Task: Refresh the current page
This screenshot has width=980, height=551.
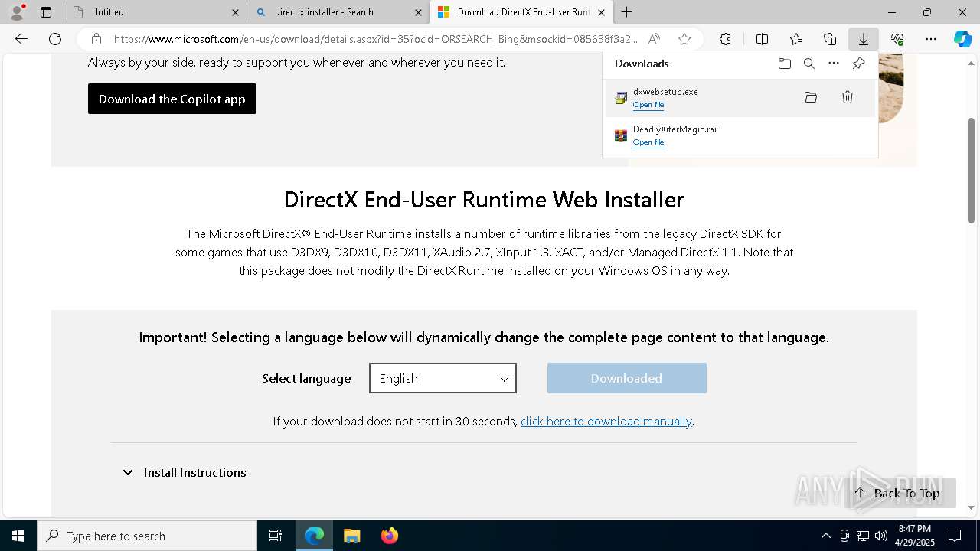Action: 55,39
